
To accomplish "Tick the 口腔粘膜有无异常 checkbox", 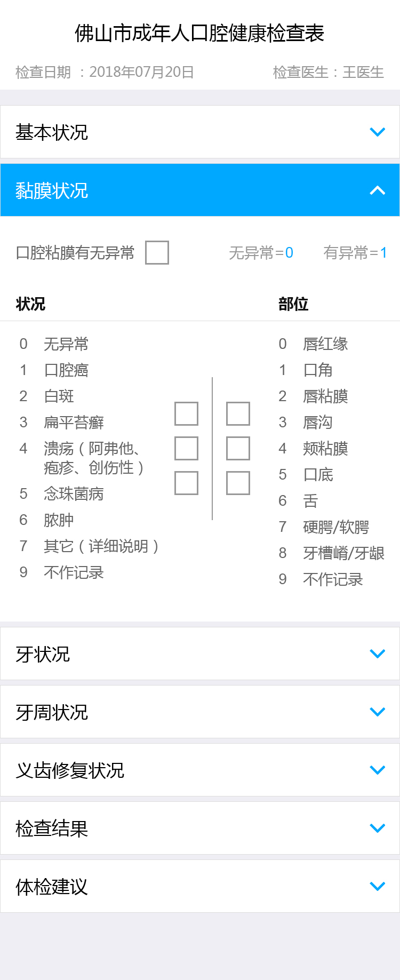I will (x=157, y=252).
